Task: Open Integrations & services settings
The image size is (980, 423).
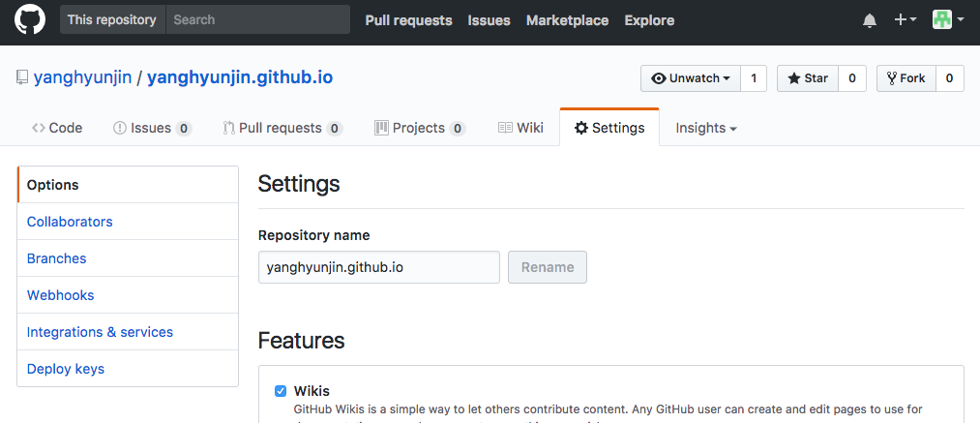Action: coord(128,332)
